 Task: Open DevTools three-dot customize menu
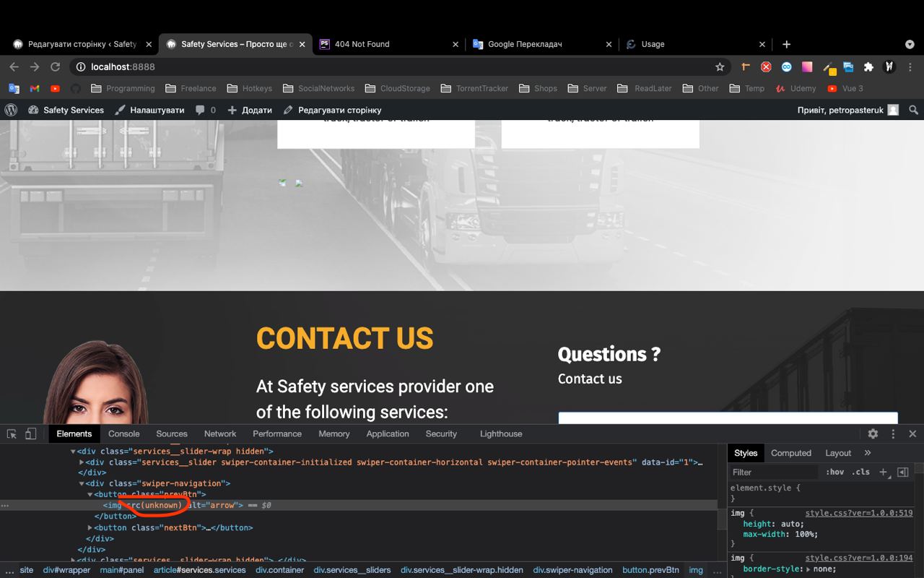pos(893,433)
